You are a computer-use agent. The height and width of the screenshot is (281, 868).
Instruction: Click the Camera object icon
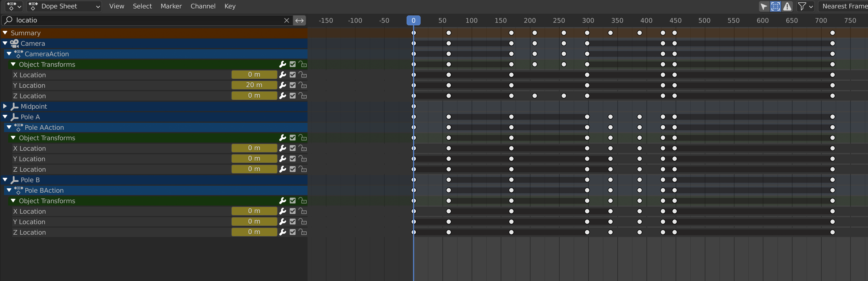pos(15,43)
